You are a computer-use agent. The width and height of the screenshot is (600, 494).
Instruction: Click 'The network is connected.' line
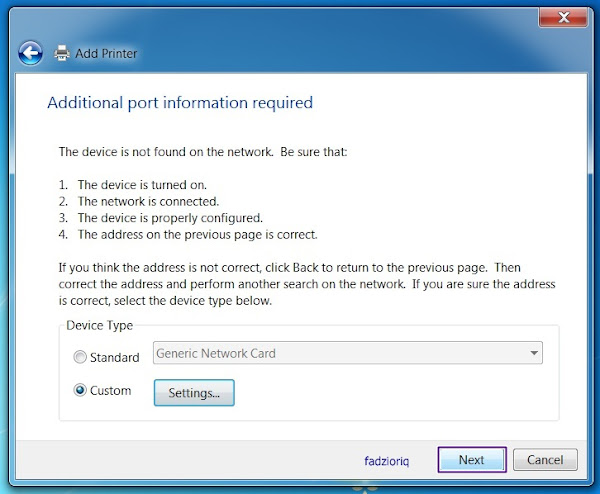pos(148,201)
